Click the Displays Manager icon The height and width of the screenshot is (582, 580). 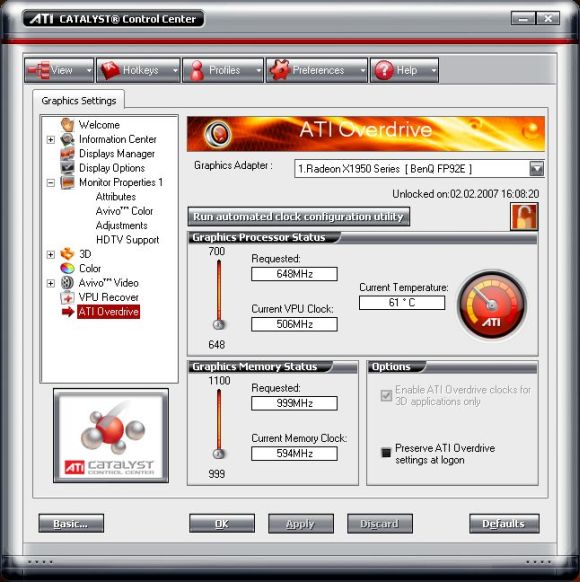68,153
